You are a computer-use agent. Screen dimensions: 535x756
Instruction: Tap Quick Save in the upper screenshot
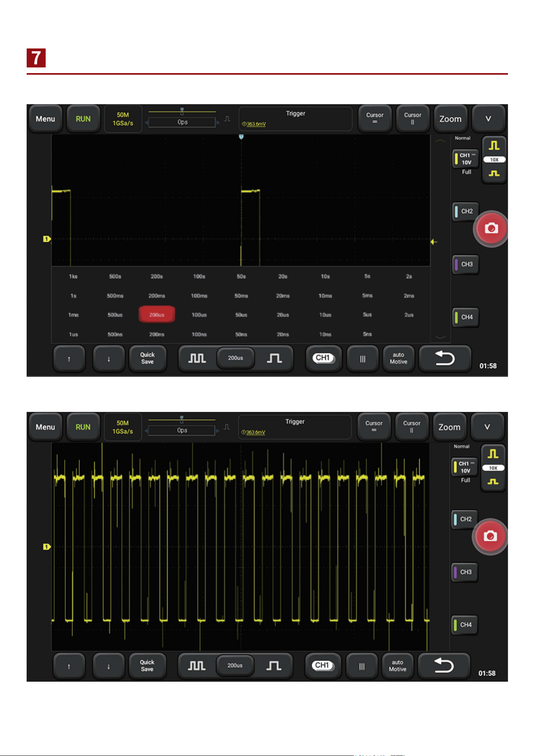147,358
